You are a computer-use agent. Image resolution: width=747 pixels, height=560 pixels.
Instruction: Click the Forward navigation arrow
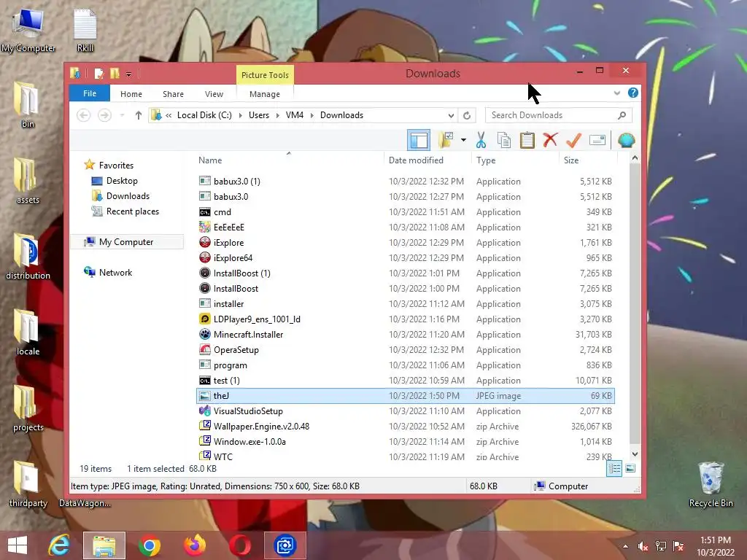[105, 115]
